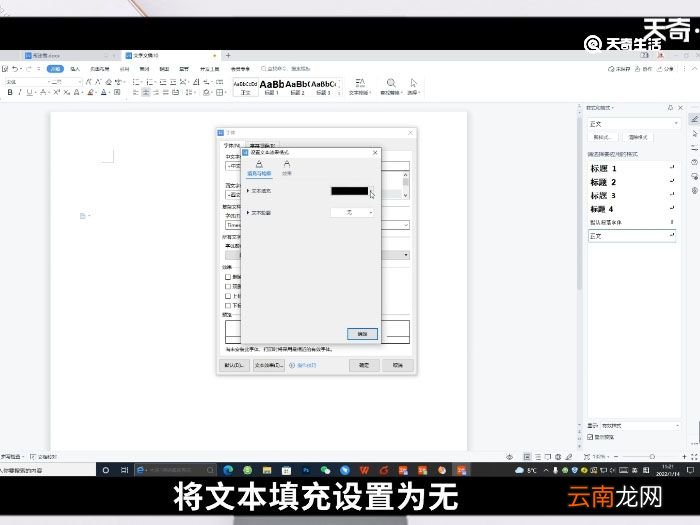
Task: Open WeChat from the taskbar
Action: tap(325, 470)
